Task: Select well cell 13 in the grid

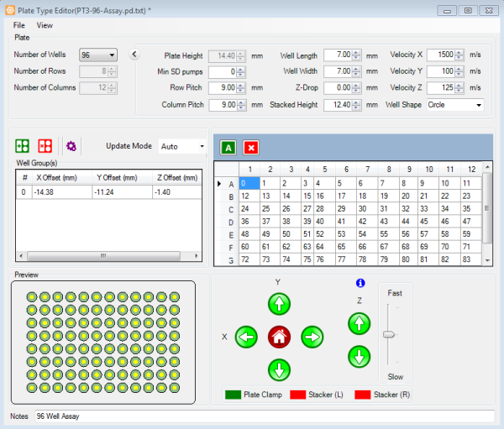Action: pyautogui.click(x=270, y=196)
